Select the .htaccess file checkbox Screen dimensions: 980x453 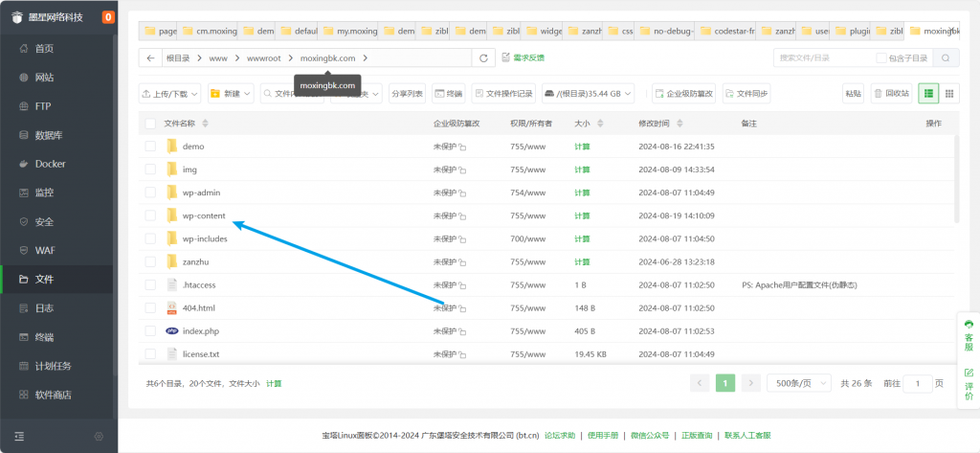150,284
